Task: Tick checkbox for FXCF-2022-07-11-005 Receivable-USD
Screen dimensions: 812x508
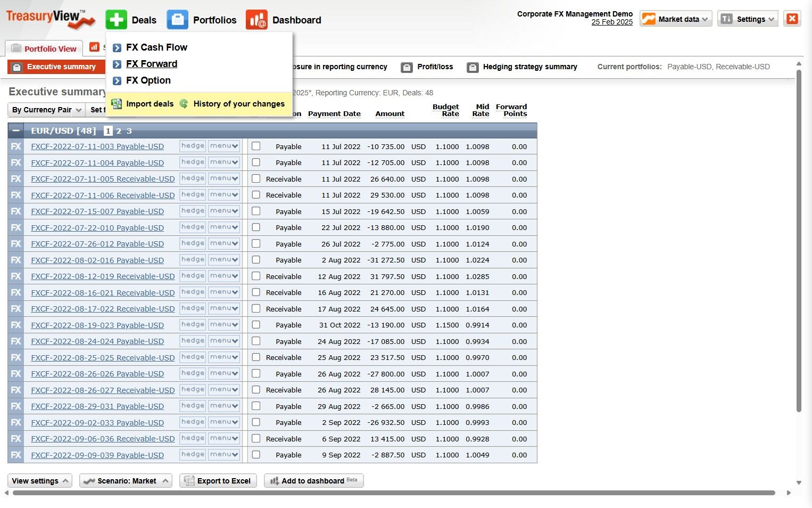Action: (x=256, y=178)
